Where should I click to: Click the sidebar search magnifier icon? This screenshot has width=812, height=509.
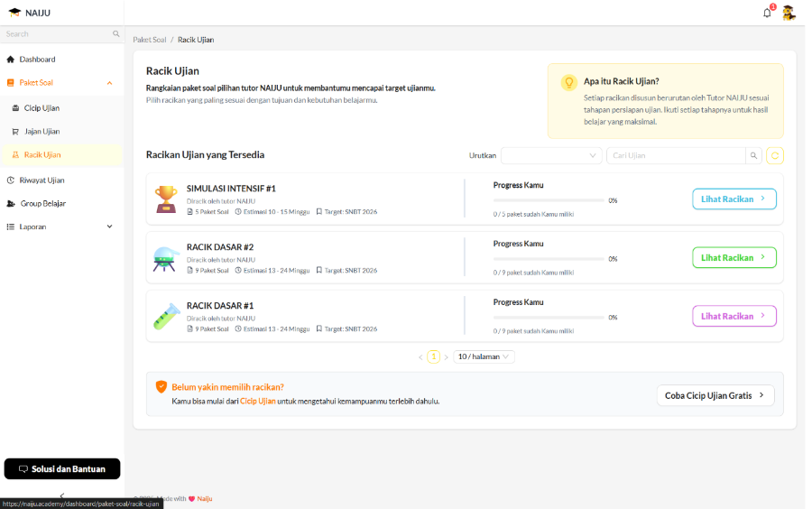(x=116, y=33)
